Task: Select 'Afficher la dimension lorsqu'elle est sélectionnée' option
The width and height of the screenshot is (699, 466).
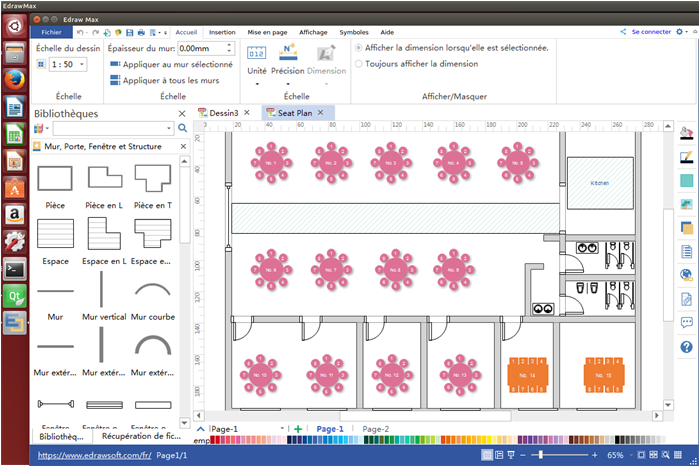Action: coord(359,47)
